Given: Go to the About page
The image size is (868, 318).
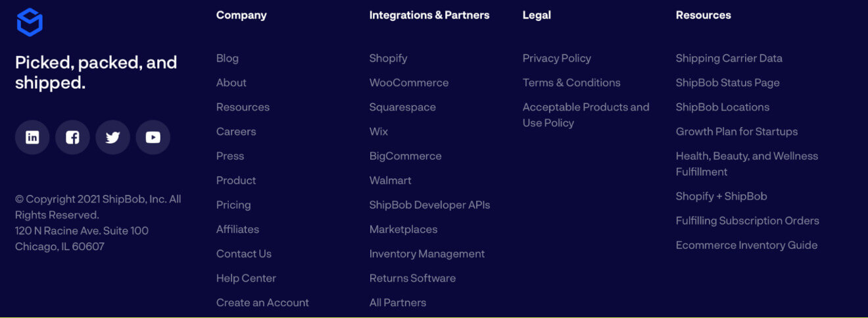Looking at the screenshot, I should (x=231, y=82).
